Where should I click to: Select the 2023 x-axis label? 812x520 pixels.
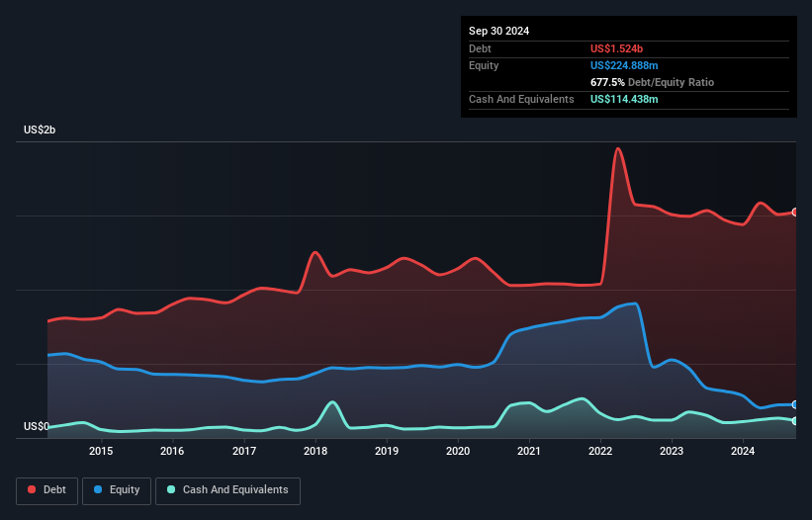click(x=672, y=451)
